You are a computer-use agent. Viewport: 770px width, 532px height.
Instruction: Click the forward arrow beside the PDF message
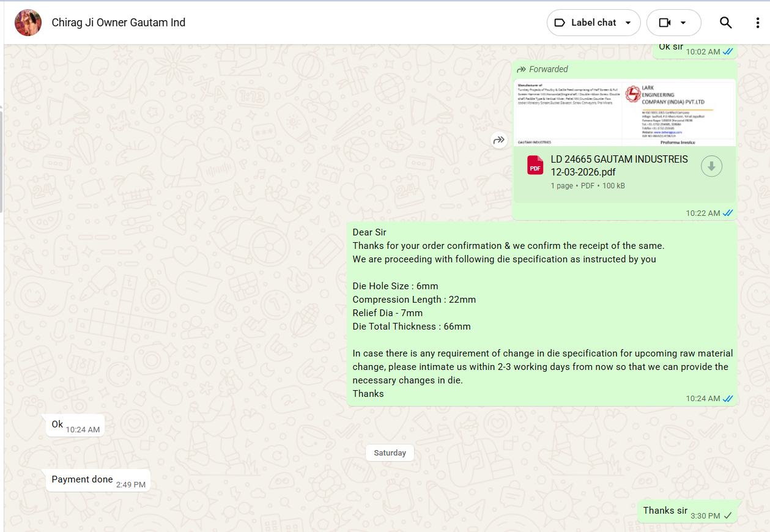tap(499, 141)
